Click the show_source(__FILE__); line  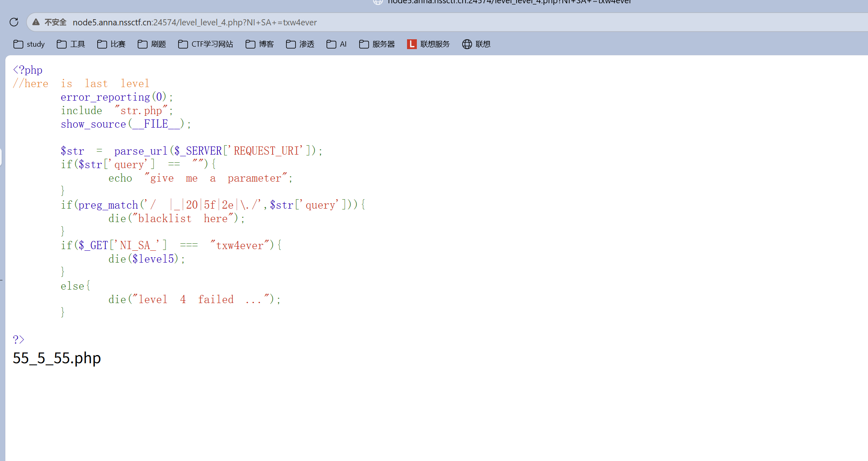(126, 124)
